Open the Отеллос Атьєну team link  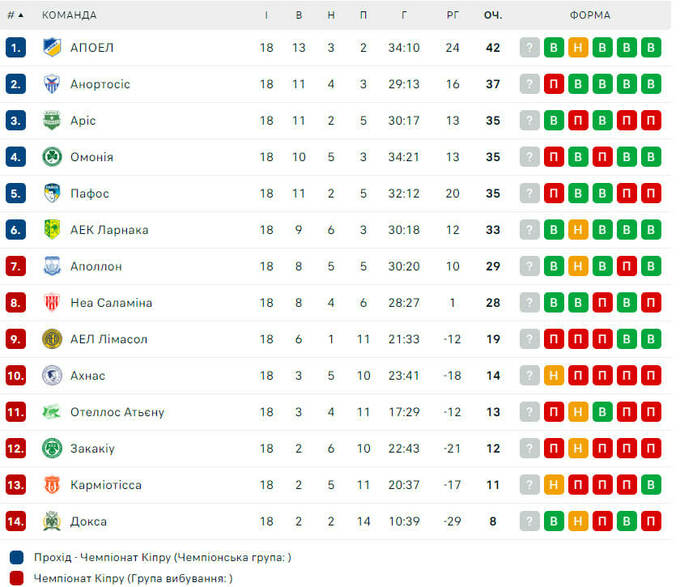pos(117,412)
